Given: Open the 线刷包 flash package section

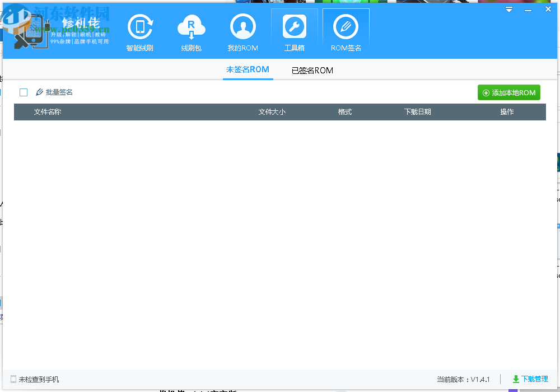Looking at the screenshot, I should pos(191,32).
